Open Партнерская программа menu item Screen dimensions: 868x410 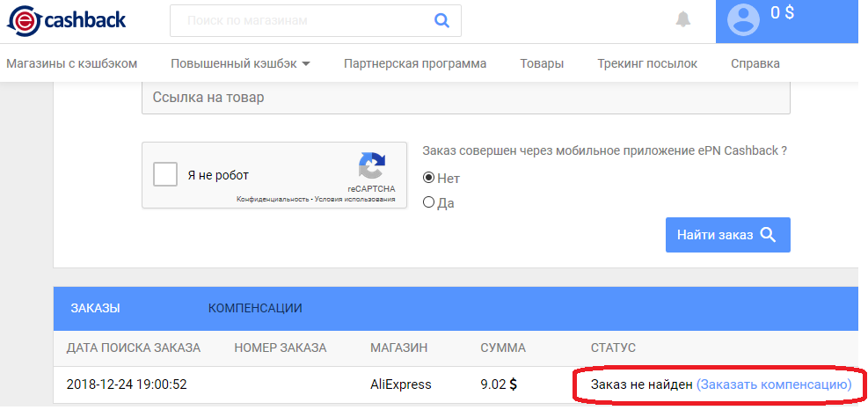tap(414, 63)
